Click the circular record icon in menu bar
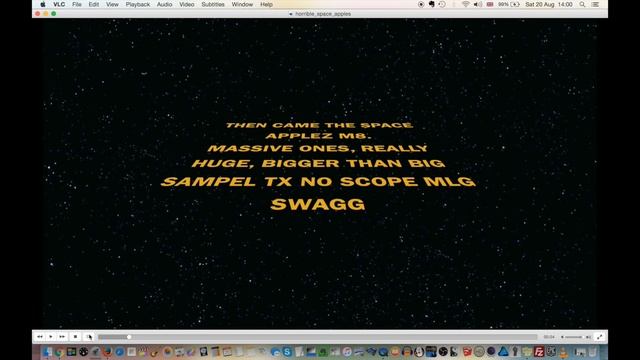This screenshot has height=360, width=640. pyautogui.click(x=421, y=4)
